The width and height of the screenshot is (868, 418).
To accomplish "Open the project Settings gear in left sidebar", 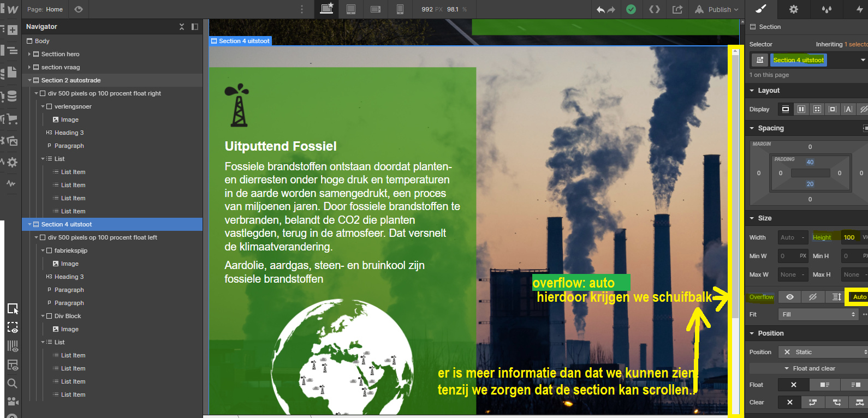I will coord(12,162).
